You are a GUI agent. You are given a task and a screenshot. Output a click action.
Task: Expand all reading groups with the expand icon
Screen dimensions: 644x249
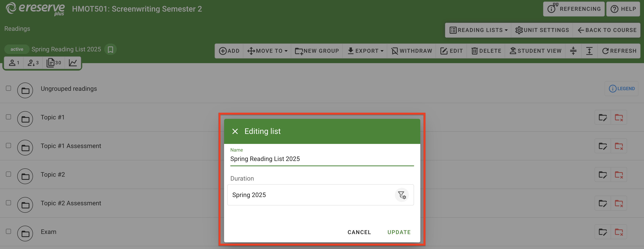pos(589,51)
